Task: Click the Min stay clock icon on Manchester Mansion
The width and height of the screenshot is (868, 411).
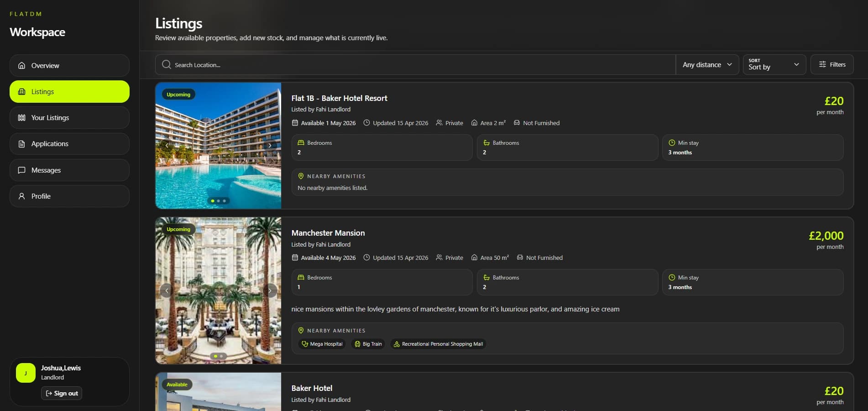Action: (672, 278)
